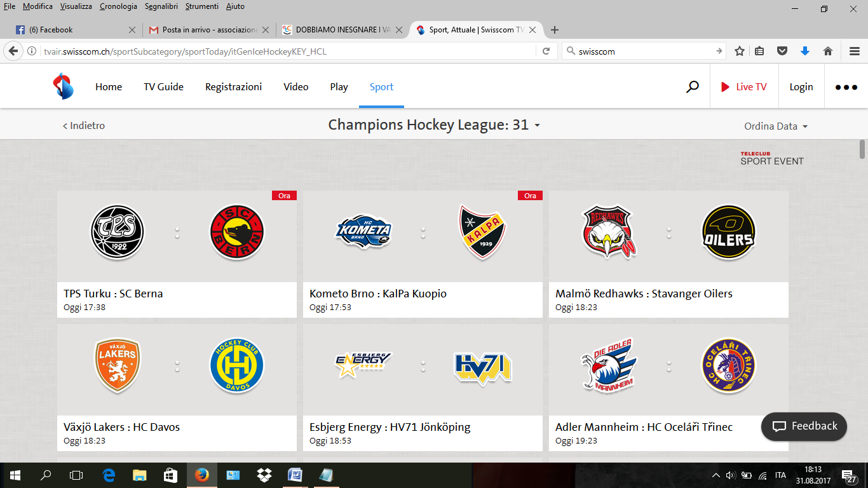
Task: Open the three-dots more menu
Action: coord(846,88)
